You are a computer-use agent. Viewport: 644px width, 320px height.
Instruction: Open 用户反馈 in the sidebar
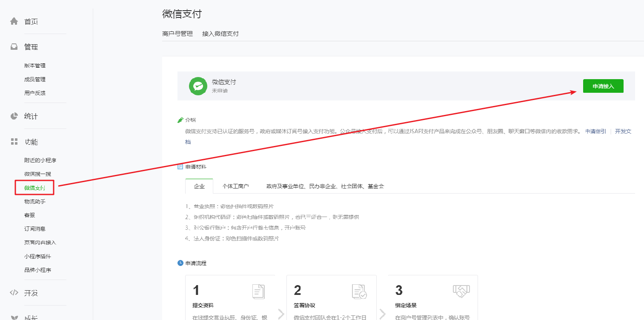point(35,93)
